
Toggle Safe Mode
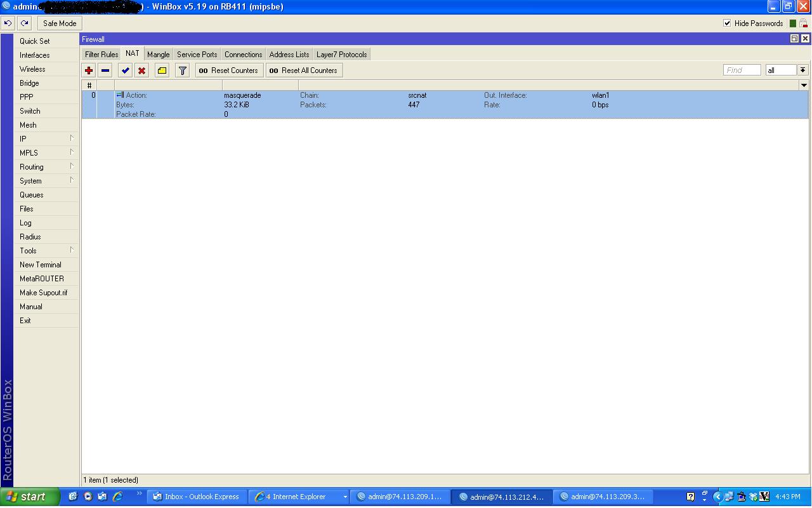pos(60,23)
